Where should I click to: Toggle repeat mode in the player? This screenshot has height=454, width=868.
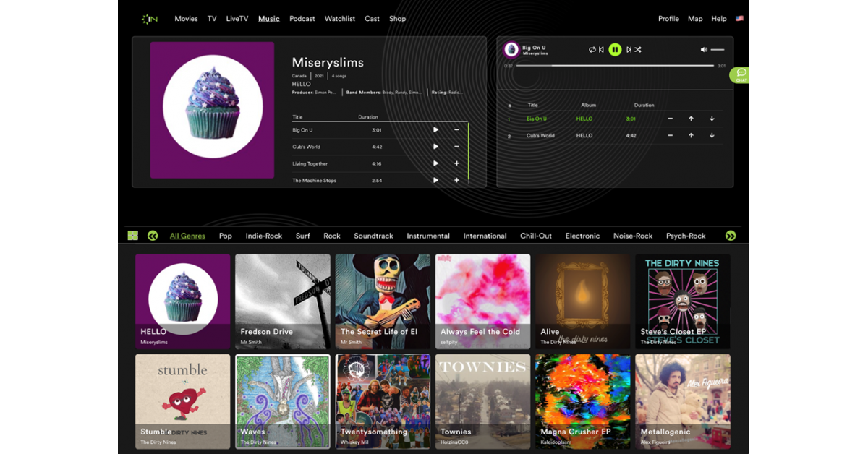[x=592, y=50]
